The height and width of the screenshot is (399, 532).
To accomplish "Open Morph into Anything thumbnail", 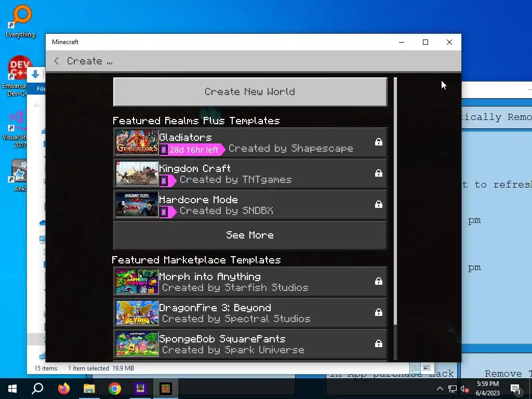I will 137,281.
